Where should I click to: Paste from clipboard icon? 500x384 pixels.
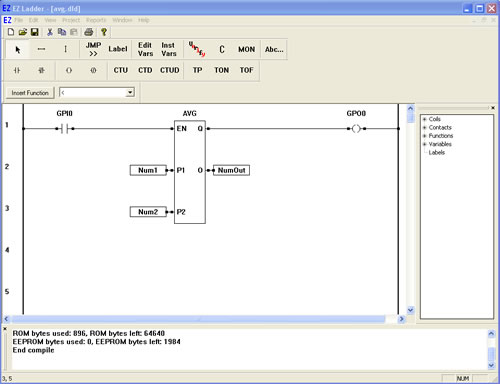click(x=74, y=32)
